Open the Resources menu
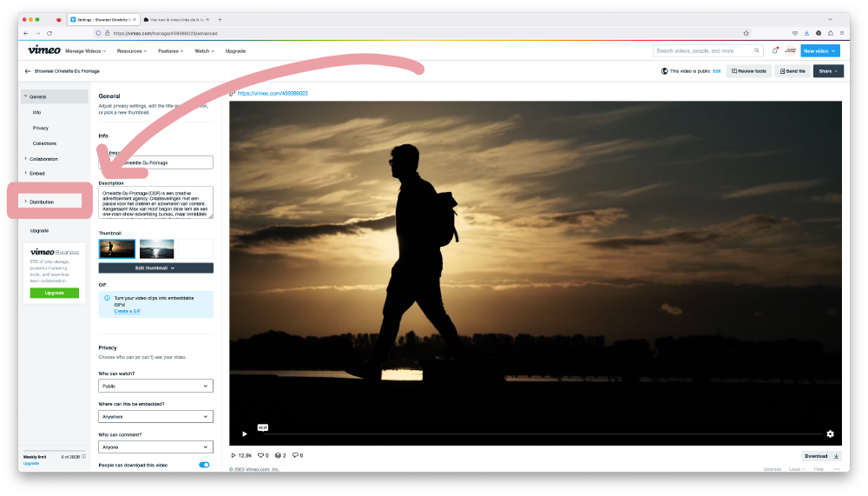Image resolution: width=868 pixels, height=496 pixels. [x=132, y=51]
